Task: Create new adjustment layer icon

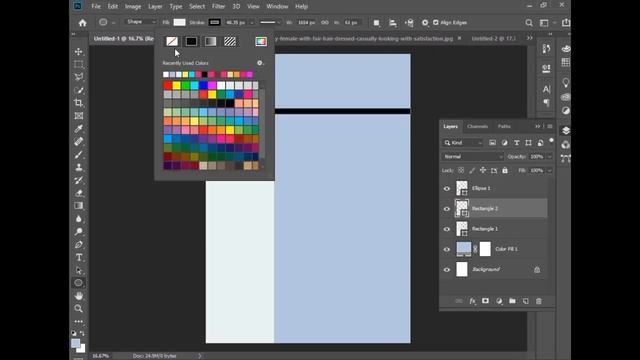Action: [x=499, y=301]
